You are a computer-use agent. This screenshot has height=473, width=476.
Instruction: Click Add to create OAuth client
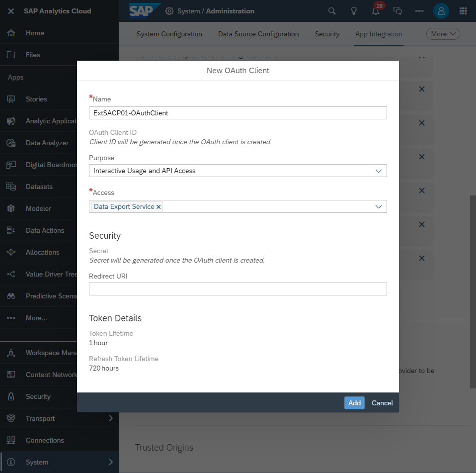point(355,403)
